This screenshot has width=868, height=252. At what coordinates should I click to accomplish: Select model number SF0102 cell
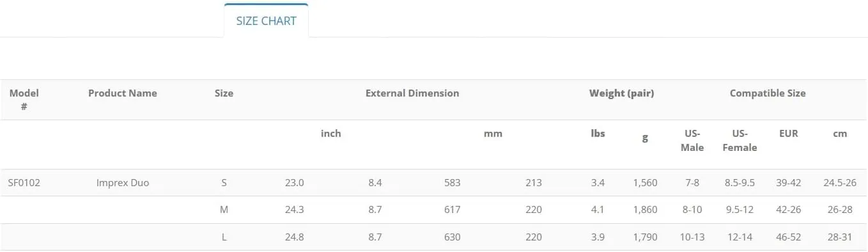[24, 182]
